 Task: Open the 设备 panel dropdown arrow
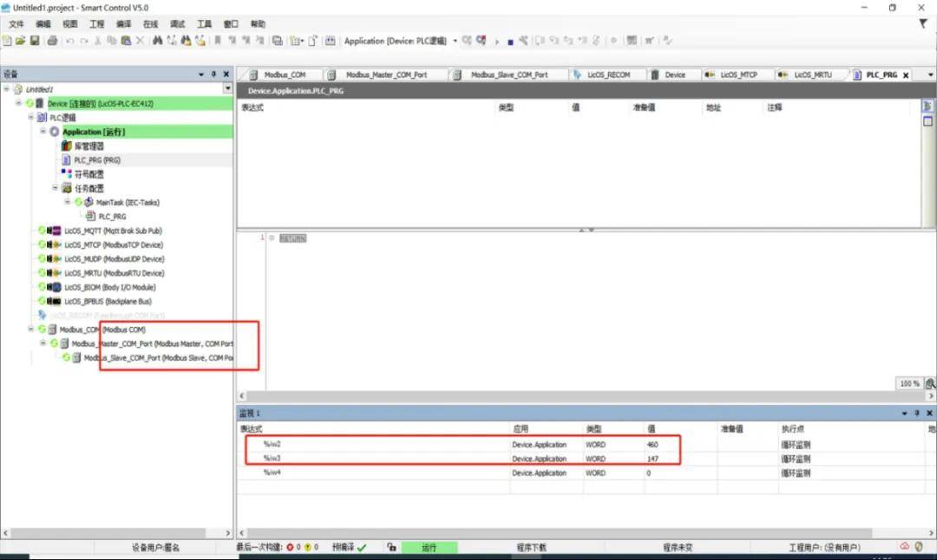201,75
